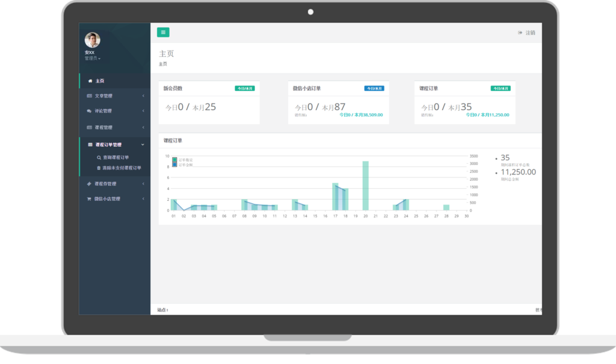
Task: Click the 站点： footer text
Action: [162, 310]
